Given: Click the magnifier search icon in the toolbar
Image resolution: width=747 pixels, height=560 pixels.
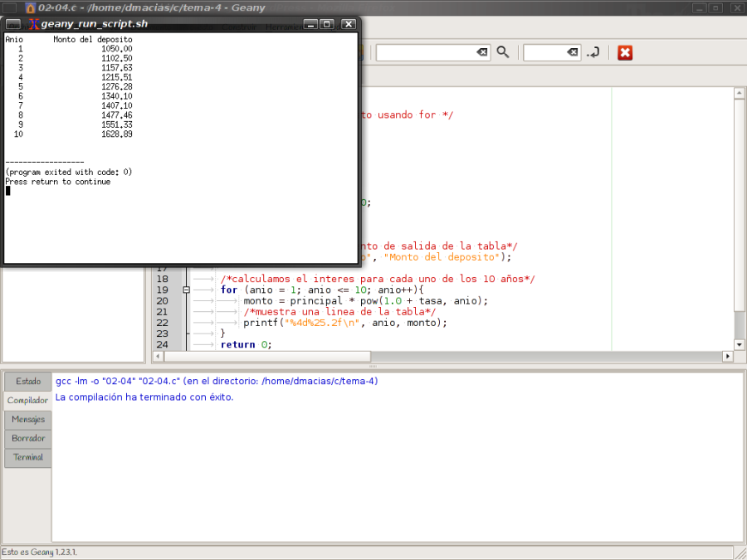Looking at the screenshot, I should [x=503, y=52].
